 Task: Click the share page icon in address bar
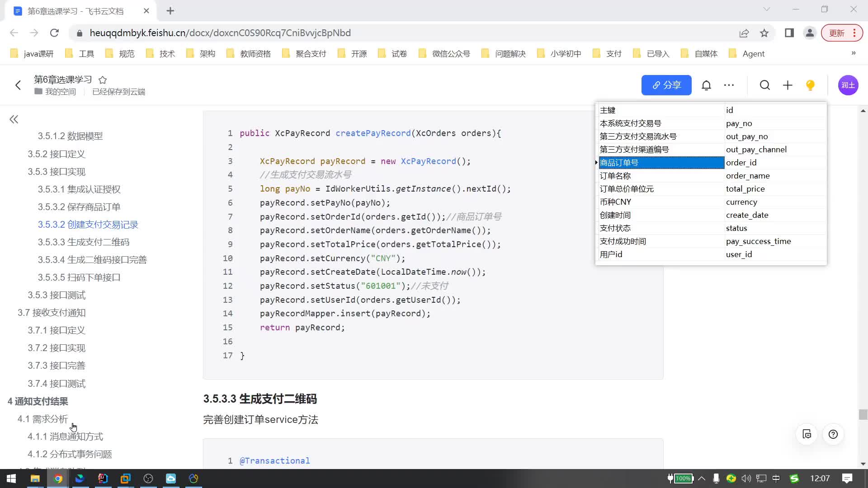click(x=744, y=33)
